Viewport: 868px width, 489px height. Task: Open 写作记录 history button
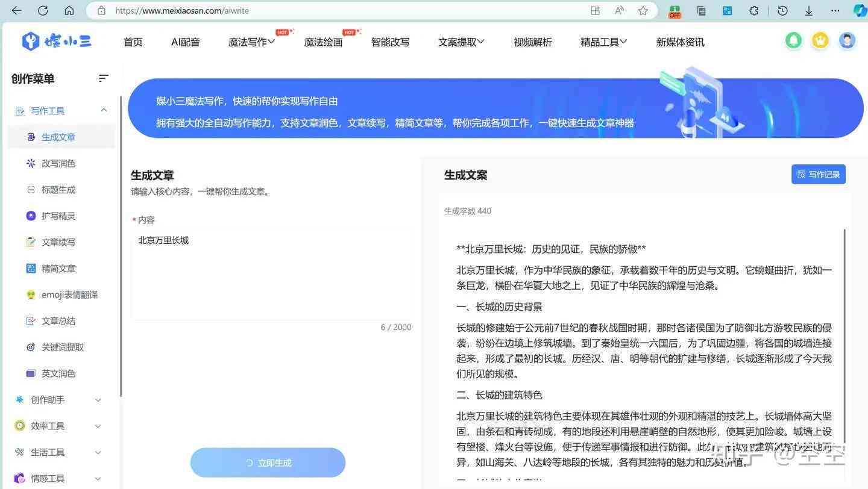pos(819,174)
